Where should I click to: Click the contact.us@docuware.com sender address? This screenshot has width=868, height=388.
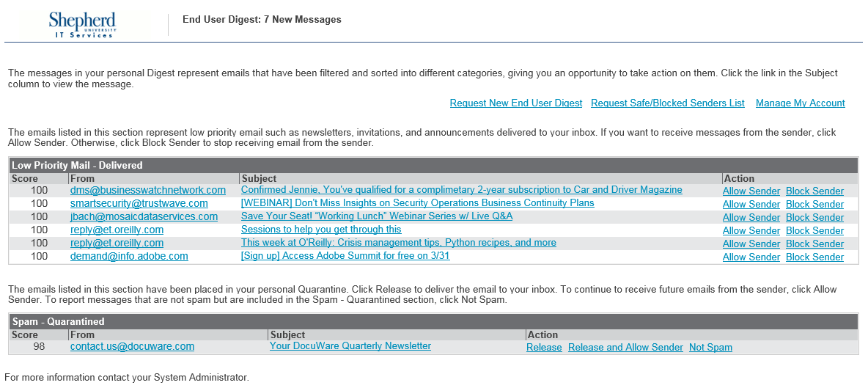click(x=132, y=347)
